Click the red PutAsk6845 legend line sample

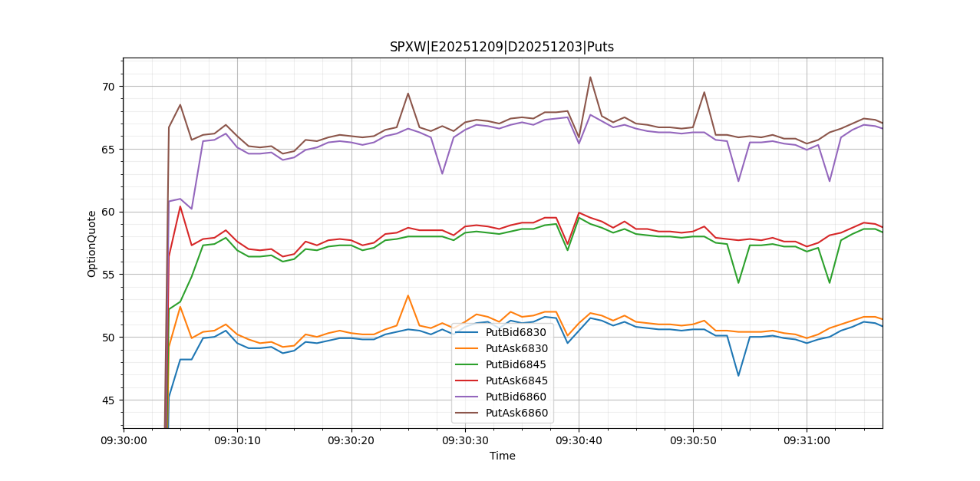(x=468, y=381)
